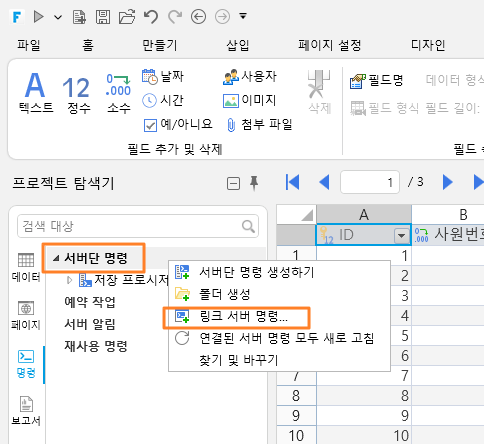Viewport: 484px width, 444px height.
Task: Click the select-all corner of the grid
Action: [296, 214]
